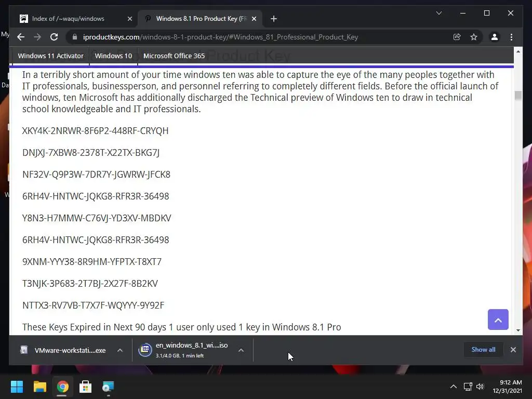Open a new tab with the plus button

coord(274,19)
